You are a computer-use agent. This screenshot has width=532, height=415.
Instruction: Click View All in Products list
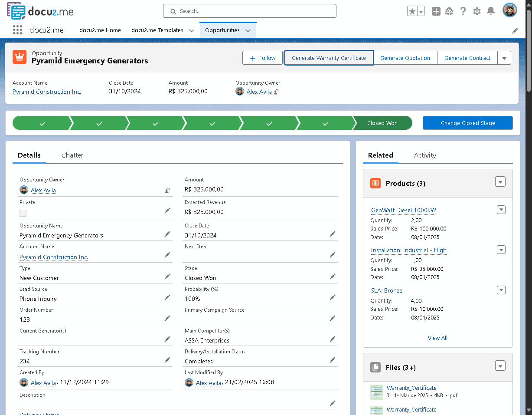(437, 338)
